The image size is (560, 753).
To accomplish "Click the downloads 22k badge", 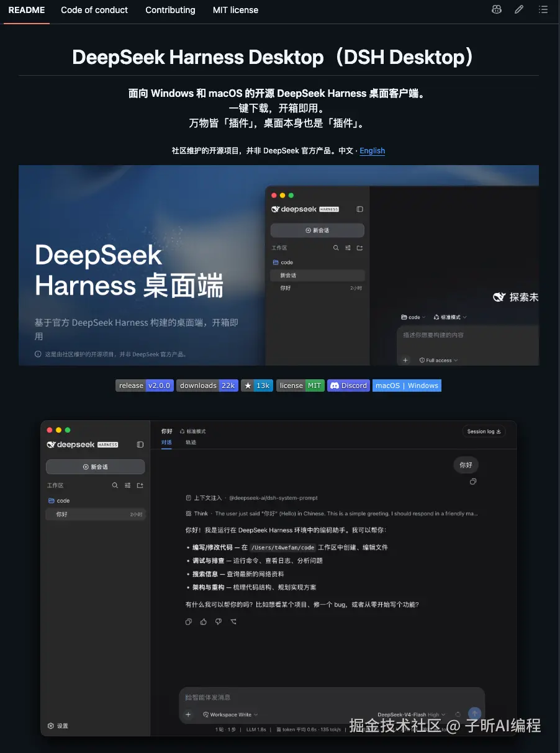I will (207, 386).
